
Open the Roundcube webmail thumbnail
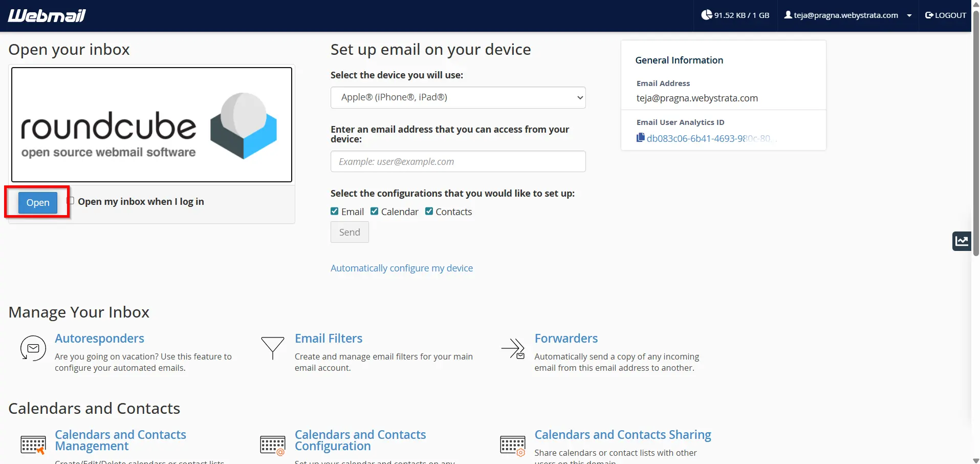[x=151, y=124]
